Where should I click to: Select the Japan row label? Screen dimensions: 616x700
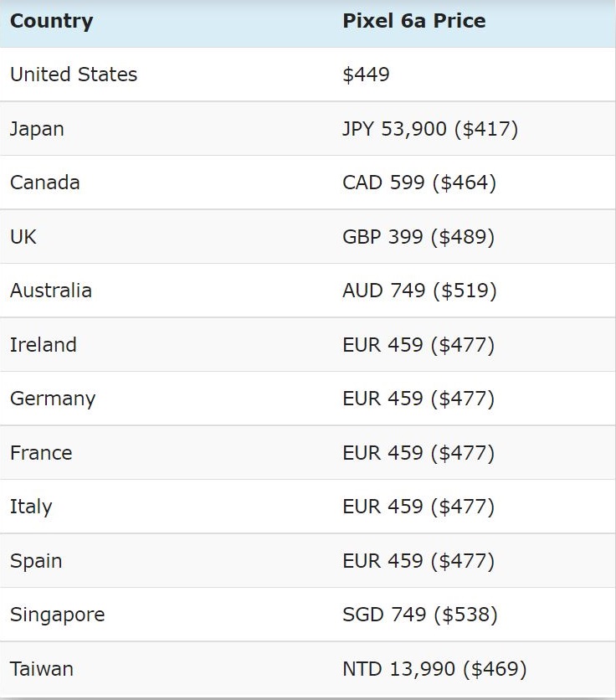click(x=37, y=129)
